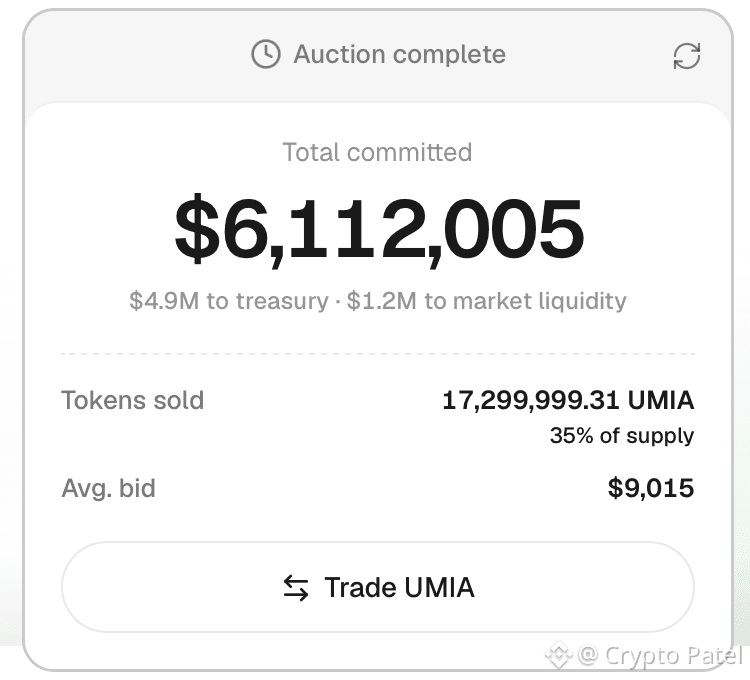Click the refresh icon in the header
The width and height of the screenshot is (750, 680).
pos(686,55)
